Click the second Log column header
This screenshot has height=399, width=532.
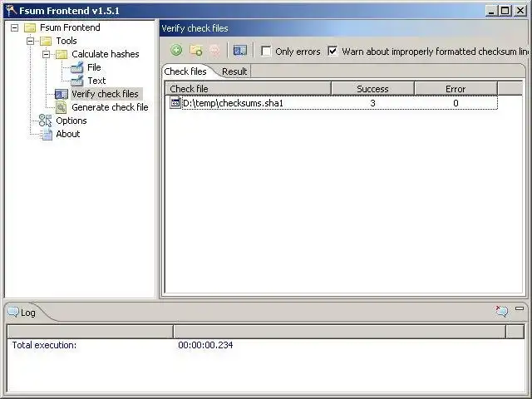[340, 332]
